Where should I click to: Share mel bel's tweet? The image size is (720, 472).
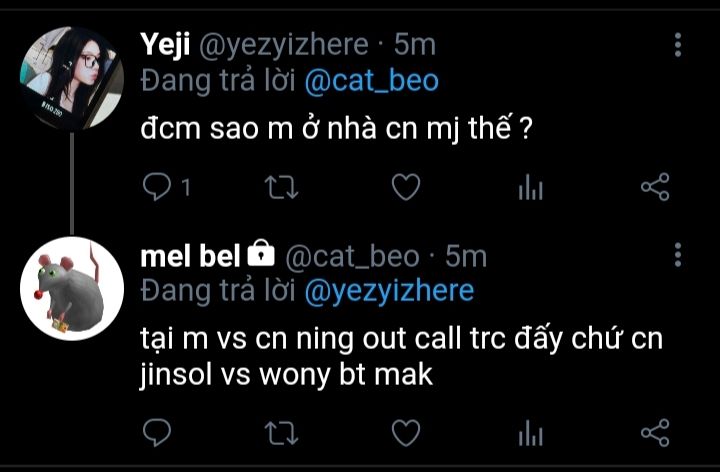click(655, 433)
